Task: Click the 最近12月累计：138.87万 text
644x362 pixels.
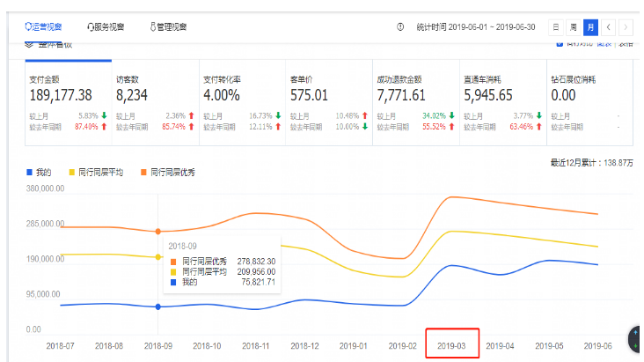Action: (592, 163)
